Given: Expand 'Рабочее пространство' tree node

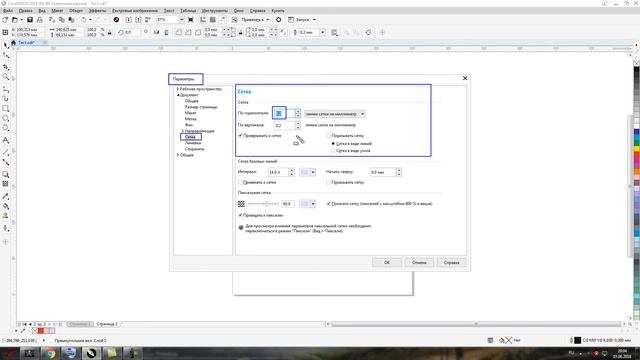Looking at the screenshot, I should (x=178, y=89).
